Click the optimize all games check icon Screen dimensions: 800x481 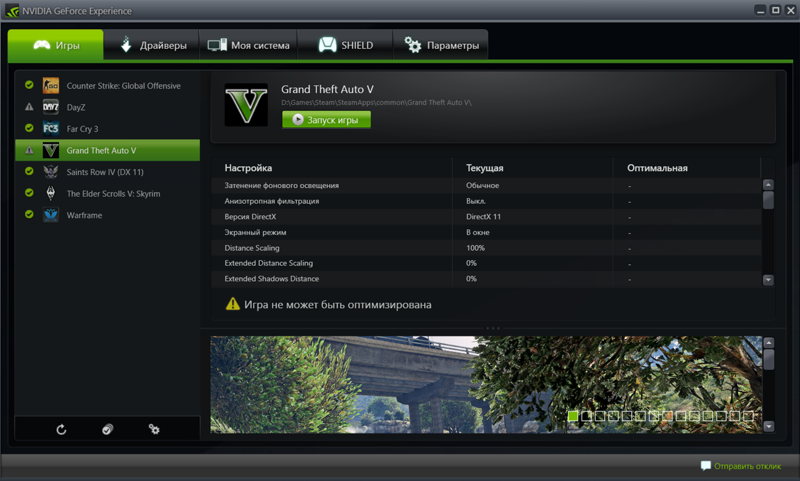(x=107, y=429)
